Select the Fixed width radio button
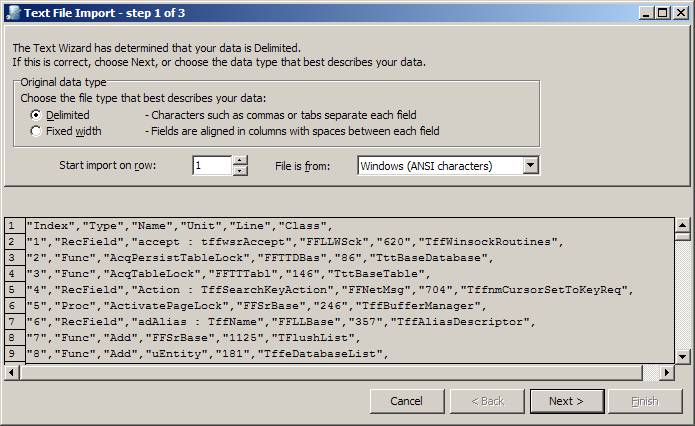The image size is (695, 426). 37,131
